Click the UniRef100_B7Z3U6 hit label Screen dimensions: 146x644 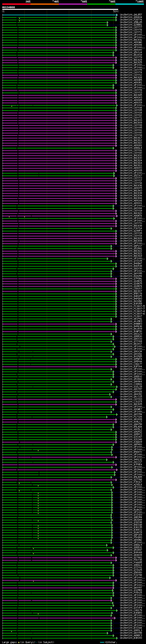(x=131, y=628)
